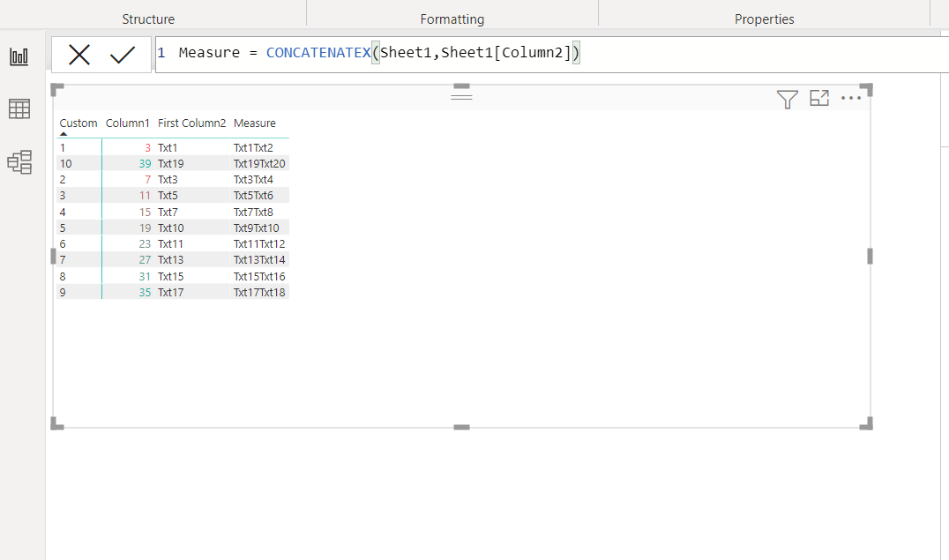Screen dimensions: 949x560
Task: Click the First Column2 cell Txt5
Action: [168, 196]
